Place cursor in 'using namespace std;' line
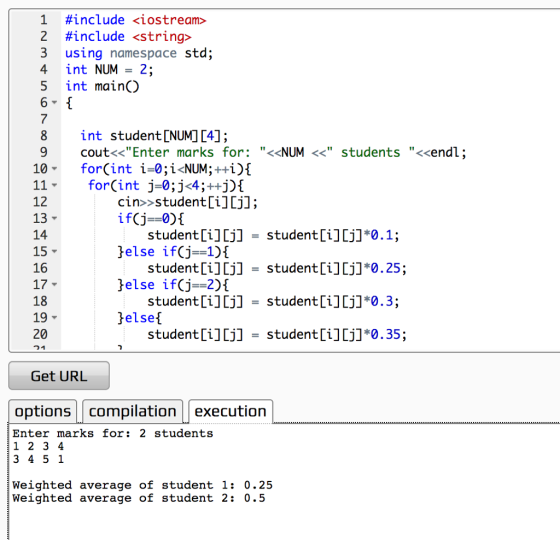 (139, 53)
